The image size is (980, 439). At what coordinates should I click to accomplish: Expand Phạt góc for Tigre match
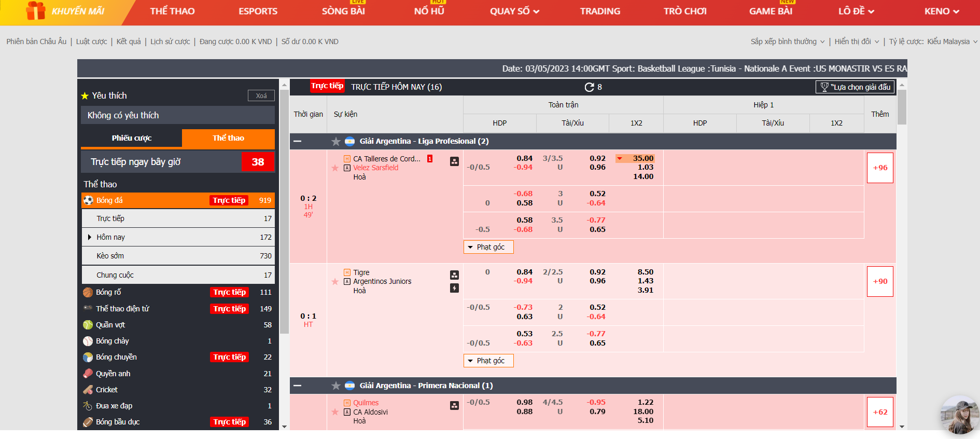pos(488,361)
